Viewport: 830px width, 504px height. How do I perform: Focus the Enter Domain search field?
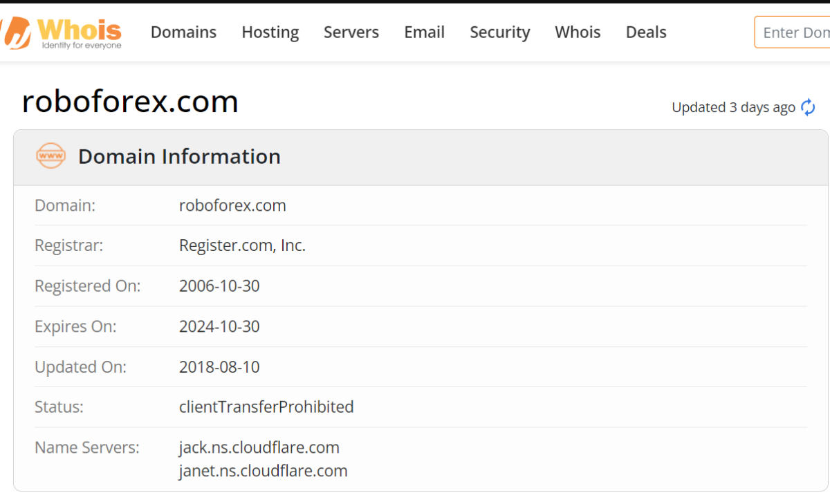click(794, 32)
